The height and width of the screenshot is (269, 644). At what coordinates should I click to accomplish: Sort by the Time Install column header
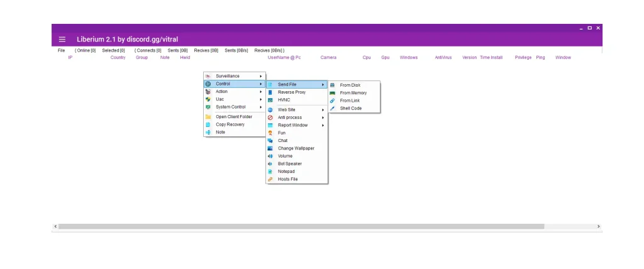click(491, 57)
